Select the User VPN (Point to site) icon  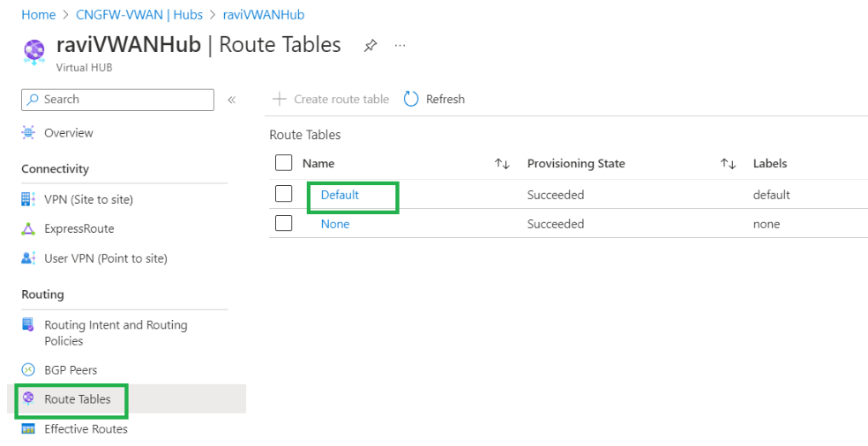click(28, 258)
